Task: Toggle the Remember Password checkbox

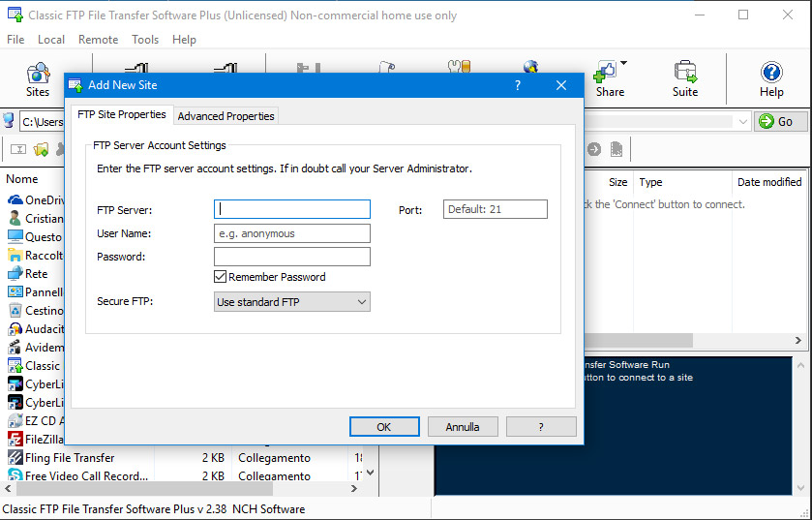Action: 221,277
